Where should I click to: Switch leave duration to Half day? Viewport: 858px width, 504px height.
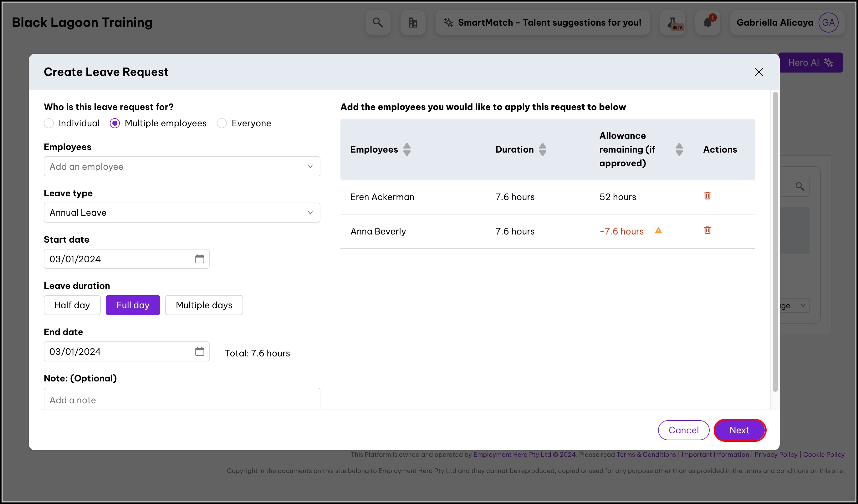pyautogui.click(x=72, y=305)
